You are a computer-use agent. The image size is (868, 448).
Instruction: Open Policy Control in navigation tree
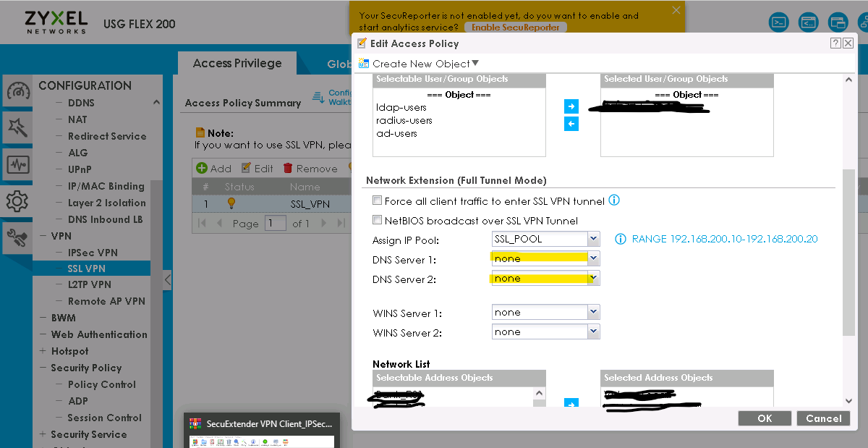pos(101,384)
